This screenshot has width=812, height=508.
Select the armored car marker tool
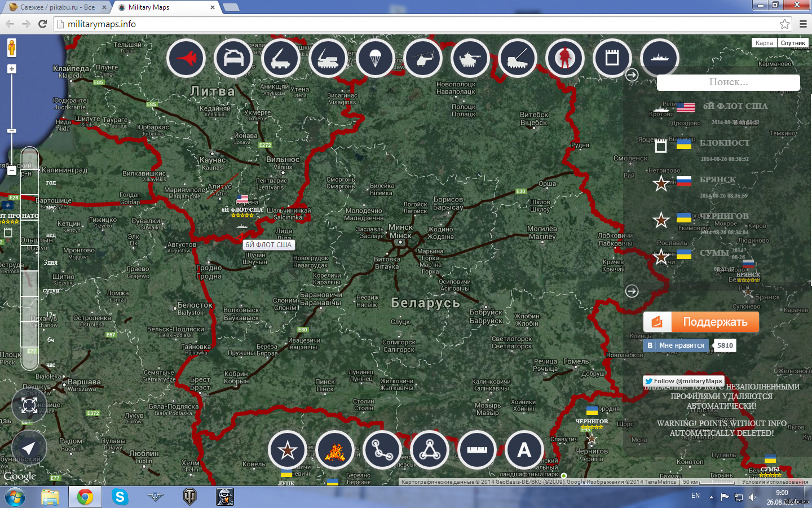tap(233, 58)
